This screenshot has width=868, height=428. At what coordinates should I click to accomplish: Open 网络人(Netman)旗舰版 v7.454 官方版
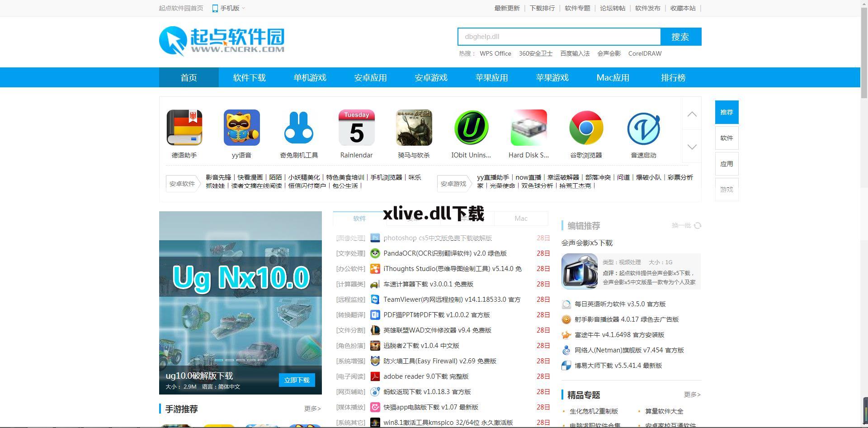point(629,350)
